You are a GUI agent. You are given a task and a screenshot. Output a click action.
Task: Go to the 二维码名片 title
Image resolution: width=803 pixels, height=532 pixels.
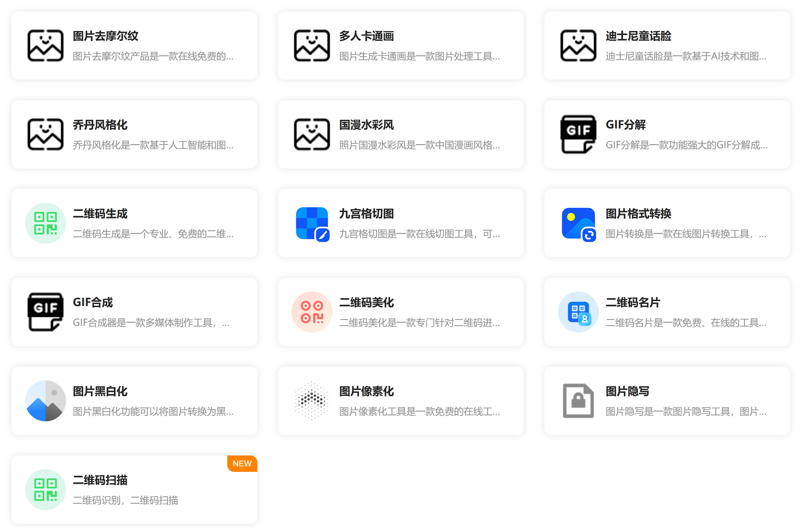(x=633, y=302)
